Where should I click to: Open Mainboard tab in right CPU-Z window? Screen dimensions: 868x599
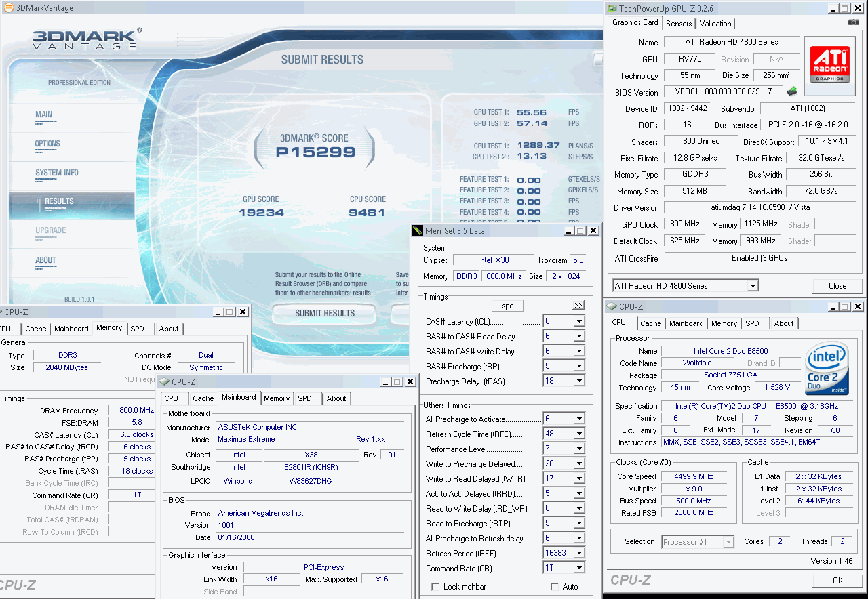coord(686,323)
